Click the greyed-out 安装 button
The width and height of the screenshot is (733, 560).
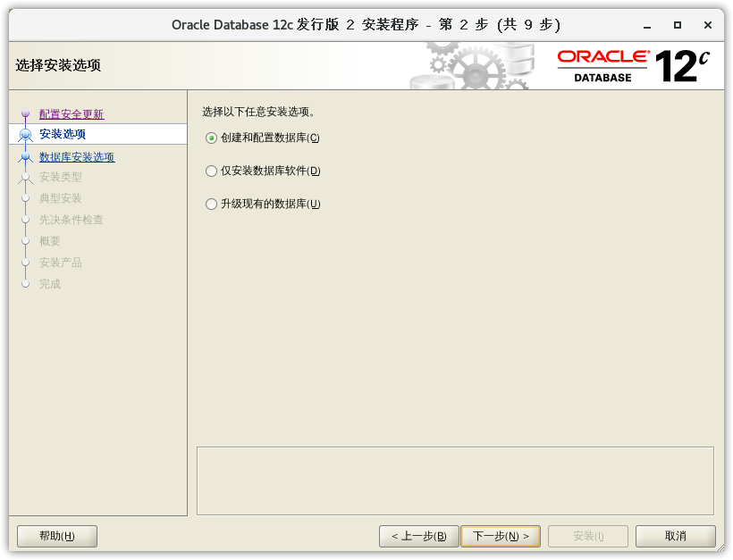point(588,536)
